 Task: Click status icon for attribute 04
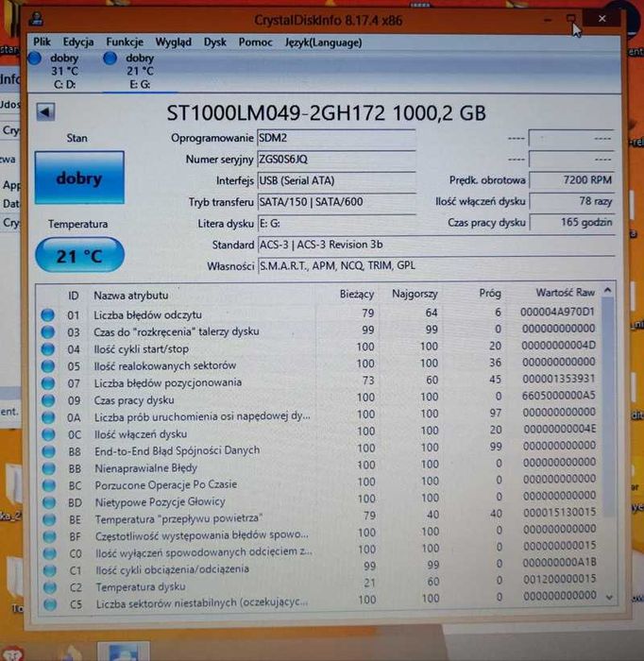[47, 349]
